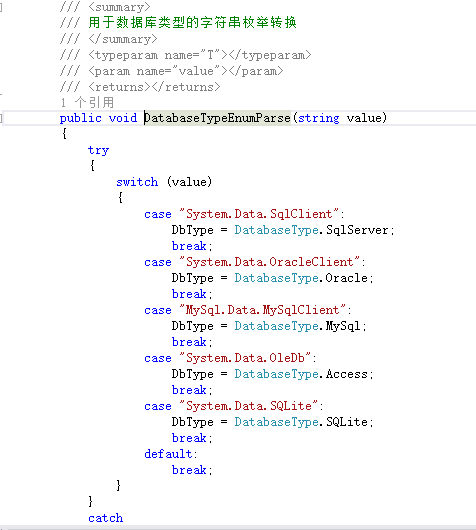Click the "System.Data.SqlClient" string literal
Screen dimensions: 476x530
point(259,214)
